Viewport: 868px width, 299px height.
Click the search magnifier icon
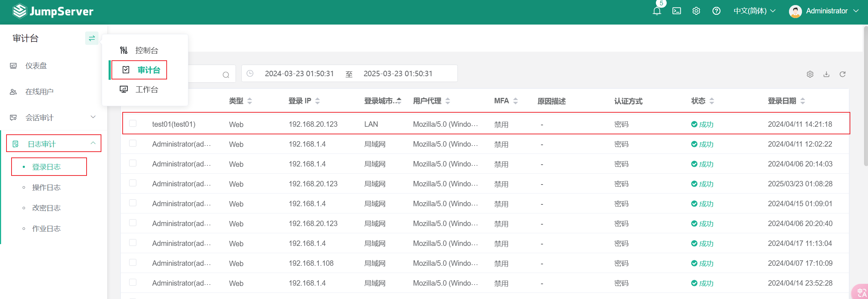[x=226, y=75]
